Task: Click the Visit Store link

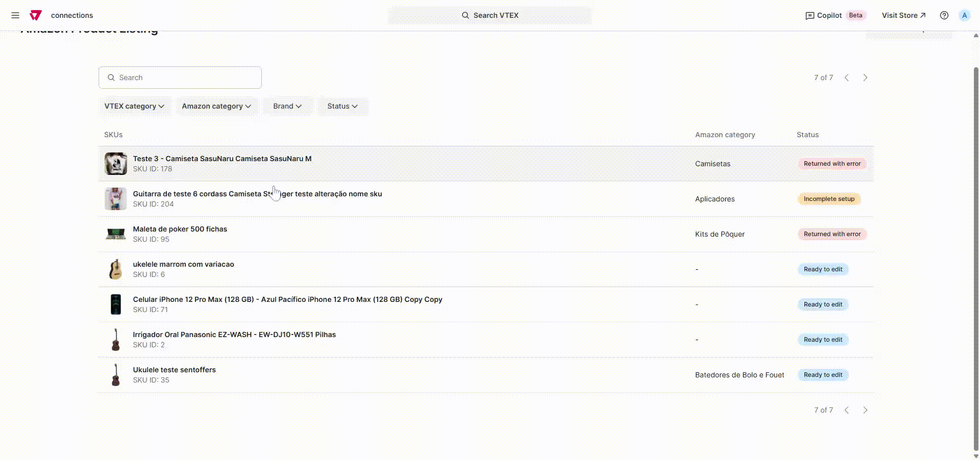Action: click(x=903, y=15)
